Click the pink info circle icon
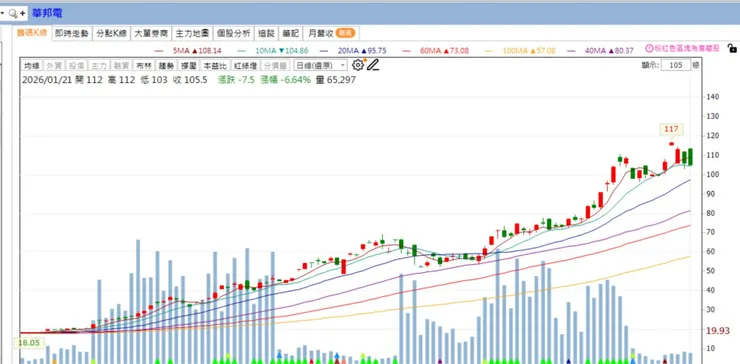 (649, 48)
